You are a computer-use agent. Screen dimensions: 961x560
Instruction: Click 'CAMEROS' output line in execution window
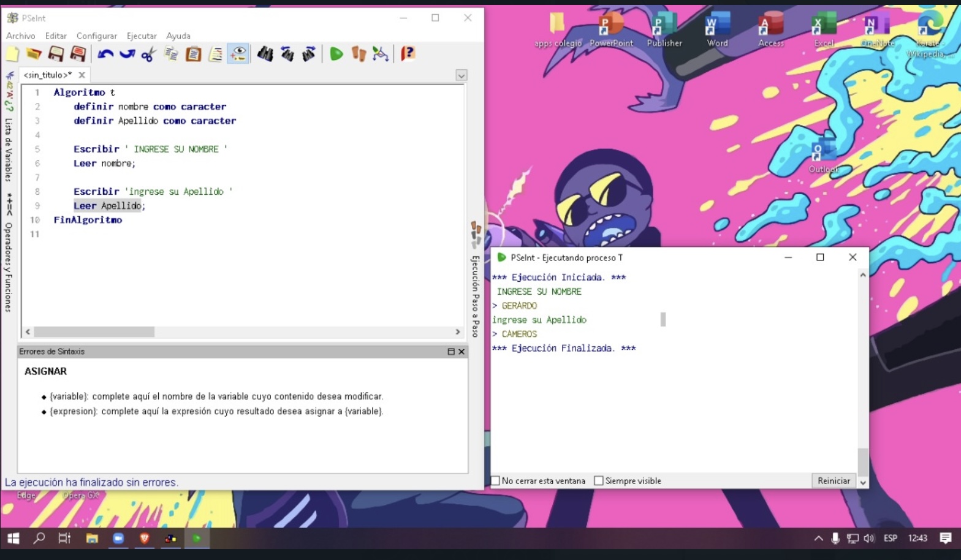coord(519,334)
